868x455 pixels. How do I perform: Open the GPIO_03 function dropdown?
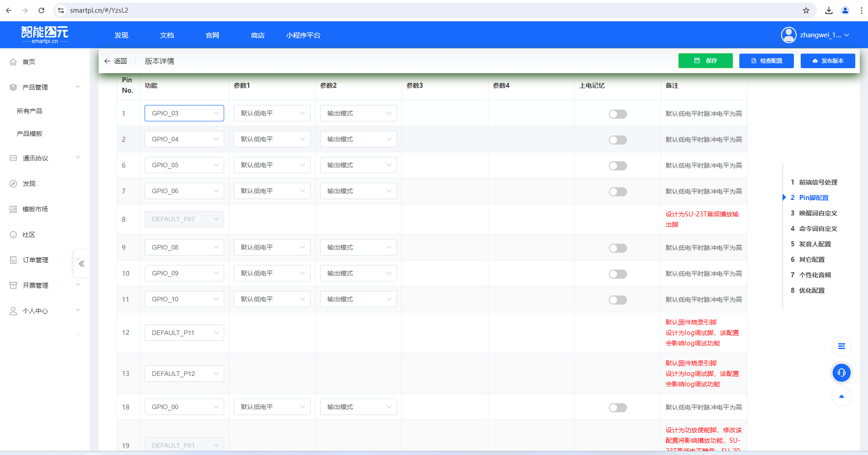coord(184,113)
